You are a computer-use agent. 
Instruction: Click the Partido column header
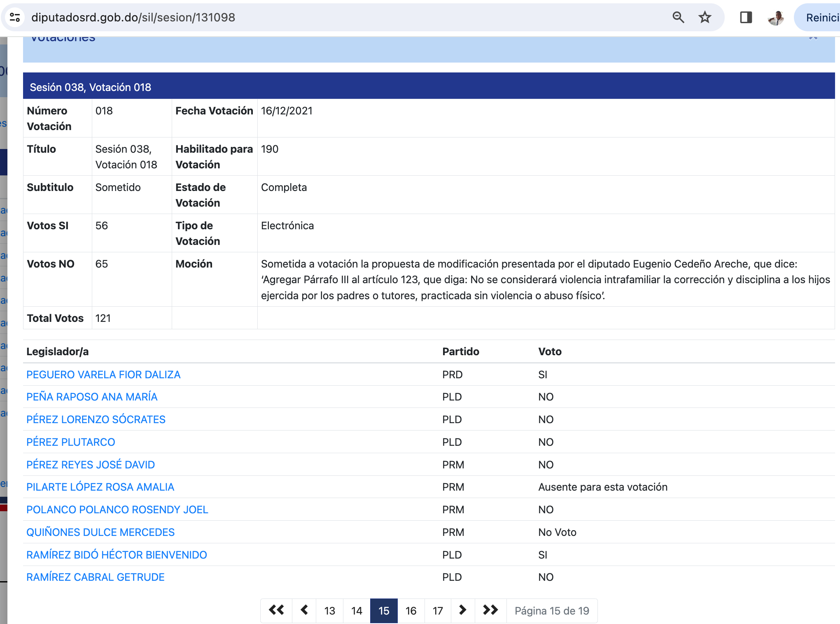pyautogui.click(x=461, y=352)
